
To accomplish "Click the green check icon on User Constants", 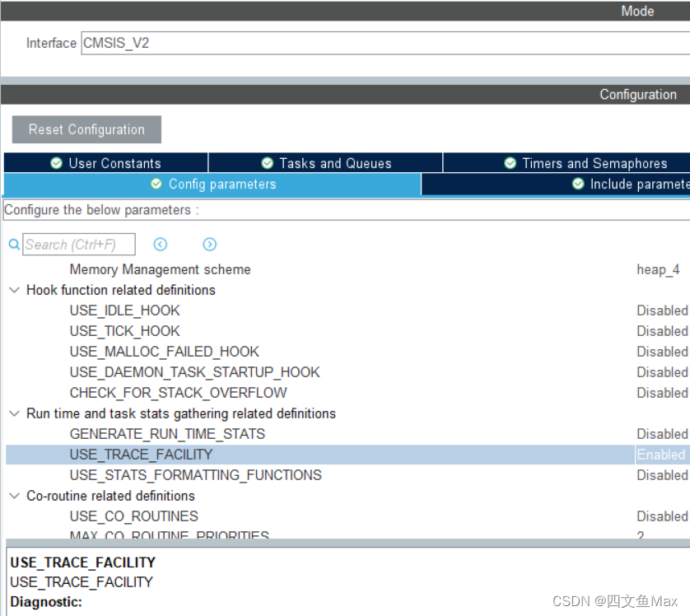I will point(54,163).
